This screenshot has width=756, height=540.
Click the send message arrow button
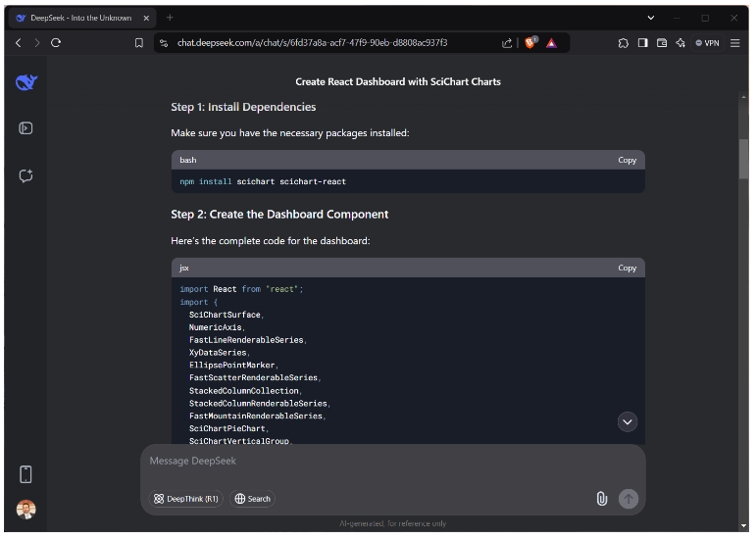click(629, 499)
